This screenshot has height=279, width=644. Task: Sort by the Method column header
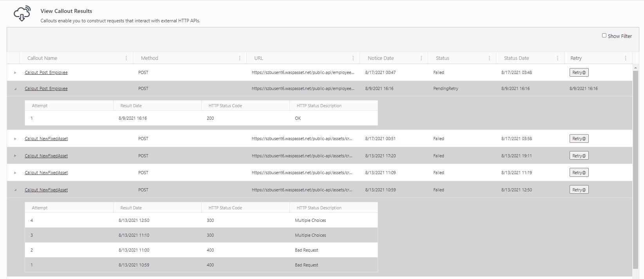[x=150, y=58]
